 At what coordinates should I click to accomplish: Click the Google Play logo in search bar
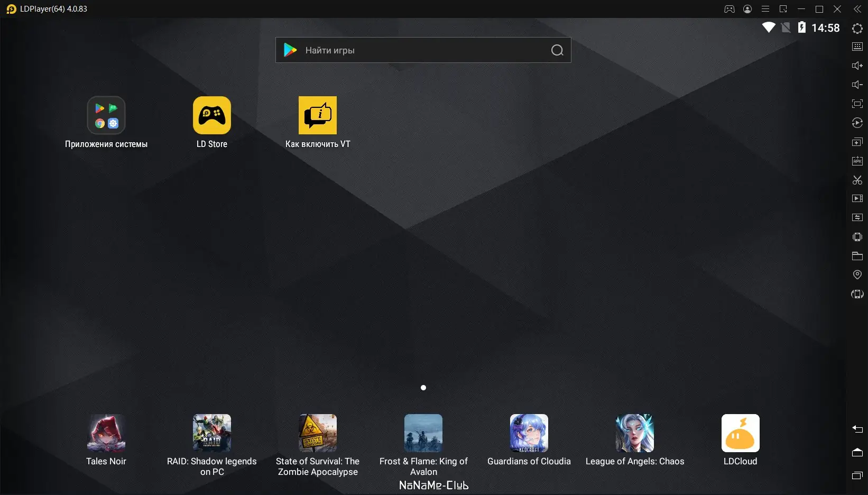click(x=290, y=50)
